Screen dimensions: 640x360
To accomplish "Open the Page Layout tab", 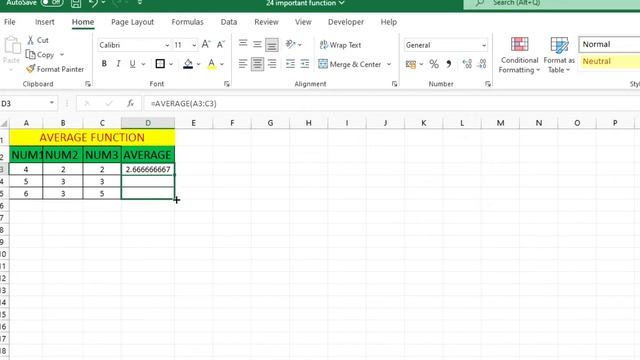I will [x=132, y=22].
